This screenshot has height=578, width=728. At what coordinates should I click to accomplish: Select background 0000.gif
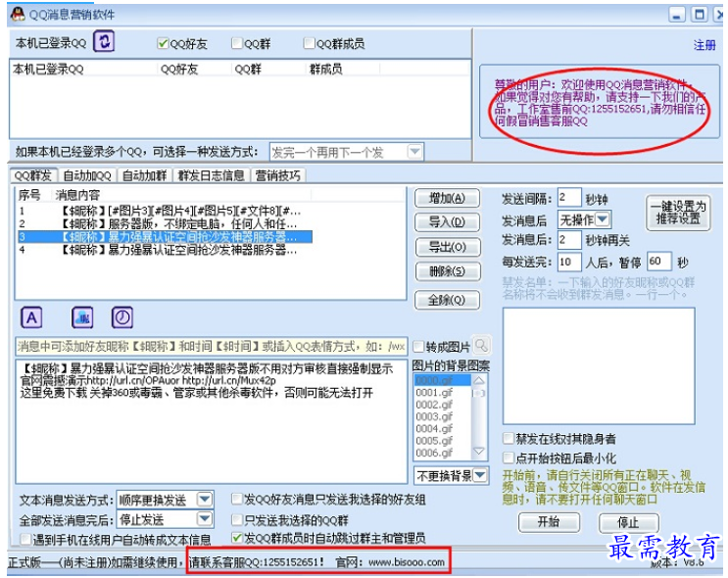(x=443, y=380)
